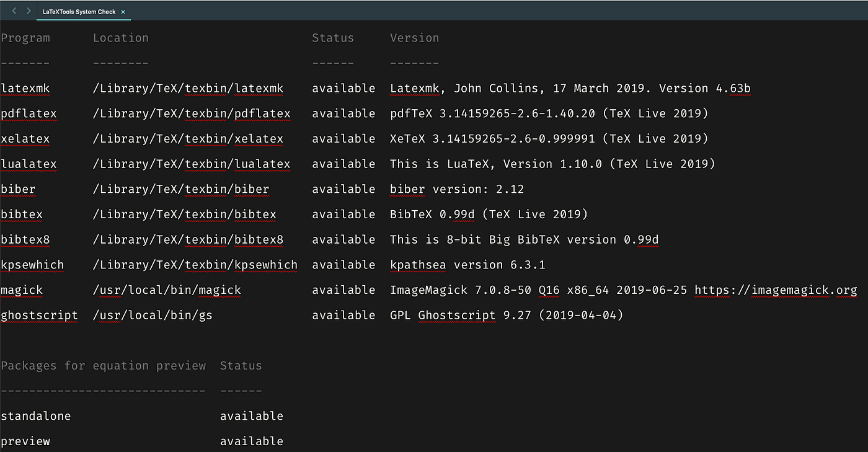Click the /Library/TeX/texbin/kpsewhich path
This screenshot has width=868, height=452.
[195, 265]
